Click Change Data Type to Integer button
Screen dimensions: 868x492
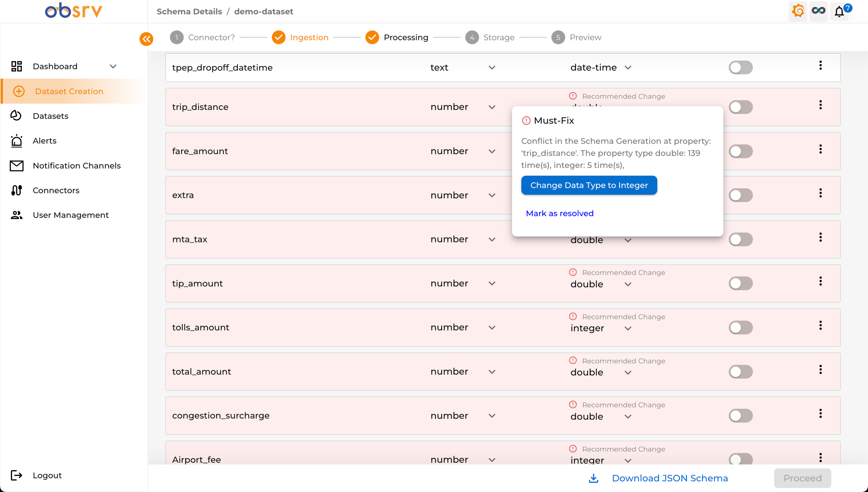589,185
